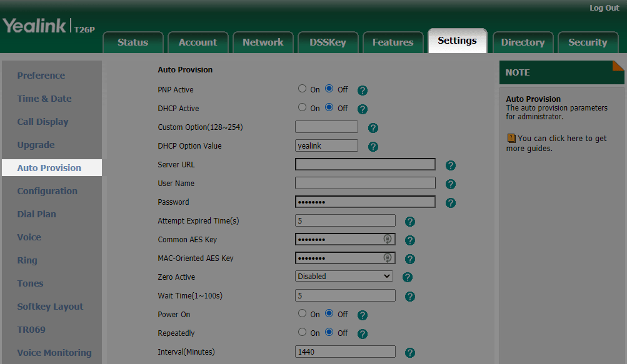This screenshot has height=364, width=627.
Task: Open Upgrade page in sidebar
Action: pos(36,145)
